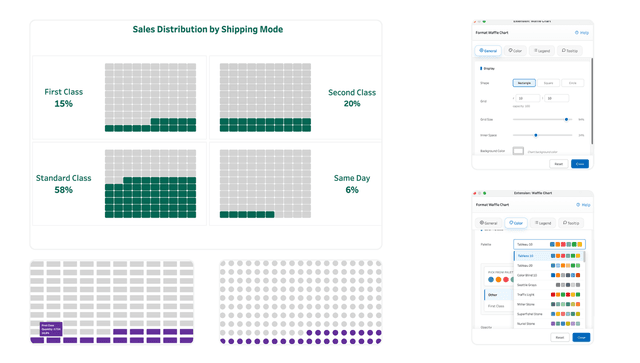Click the first Grid number input field
Image resolution: width=640 pixels, height=363 pixels.
527,98
